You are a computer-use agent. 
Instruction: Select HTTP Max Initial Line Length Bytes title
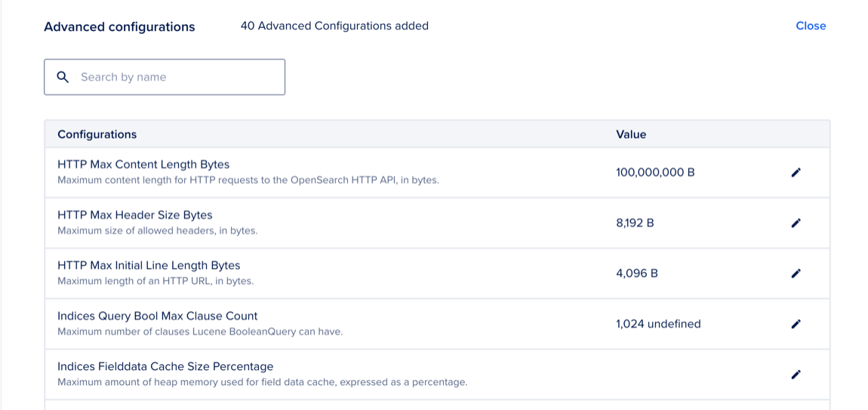(x=149, y=265)
